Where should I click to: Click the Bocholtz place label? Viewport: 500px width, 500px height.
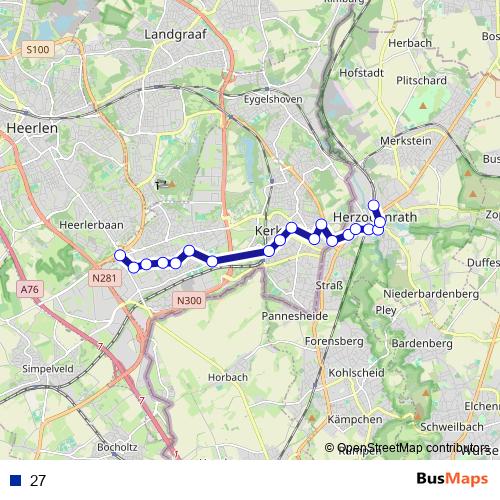pyautogui.click(x=117, y=447)
